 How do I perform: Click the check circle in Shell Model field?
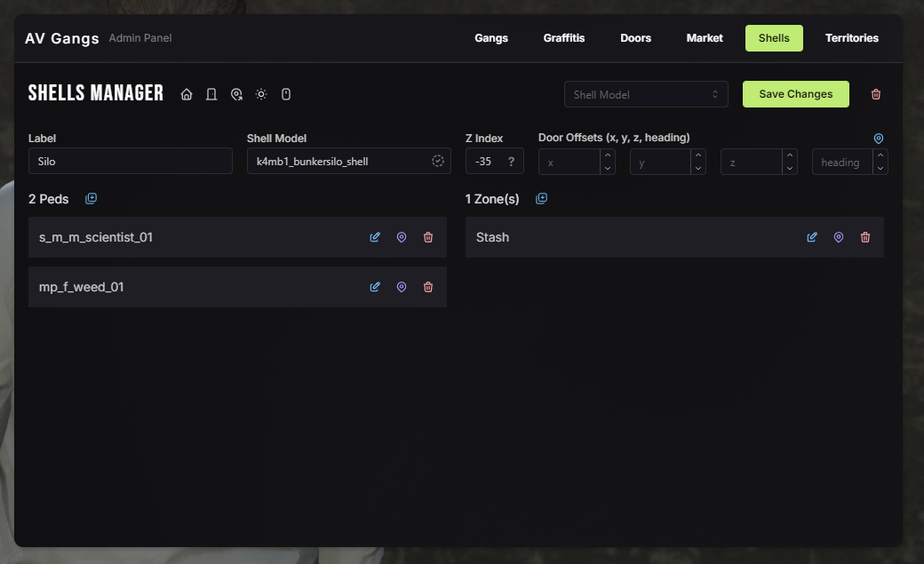[x=438, y=161]
